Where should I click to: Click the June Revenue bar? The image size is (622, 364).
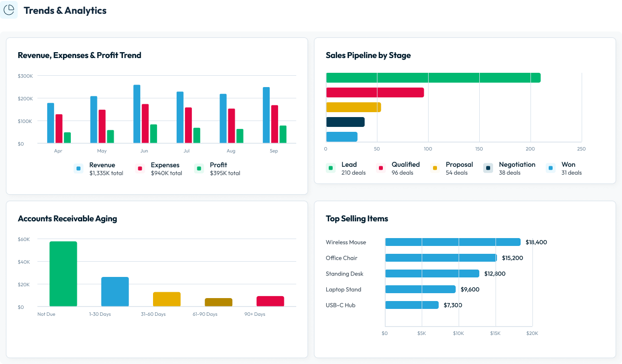click(x=137, y=114)
